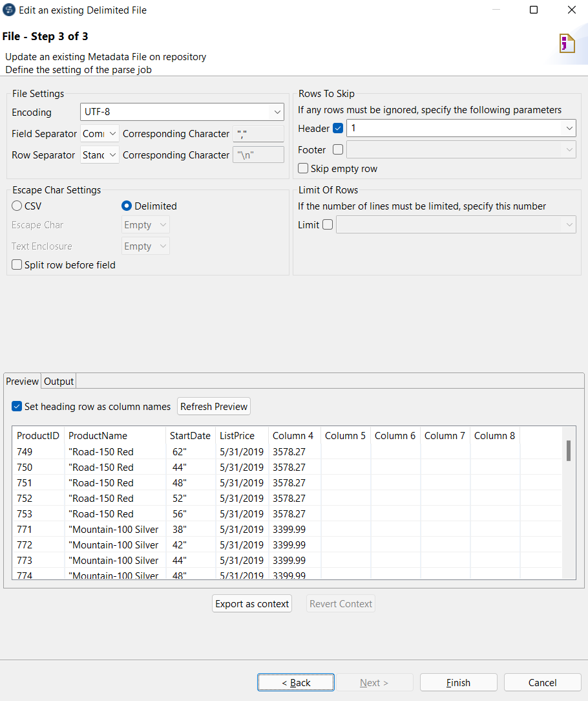
Task: Click the Next button
Action: pyautogui.click(x=374, y=683)
